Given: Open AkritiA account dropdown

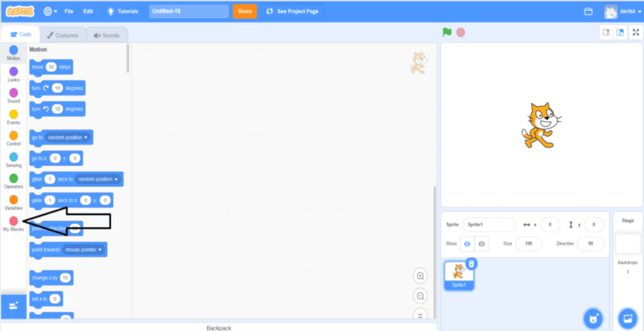Looking at the screenshot, I should click(623, 11).
